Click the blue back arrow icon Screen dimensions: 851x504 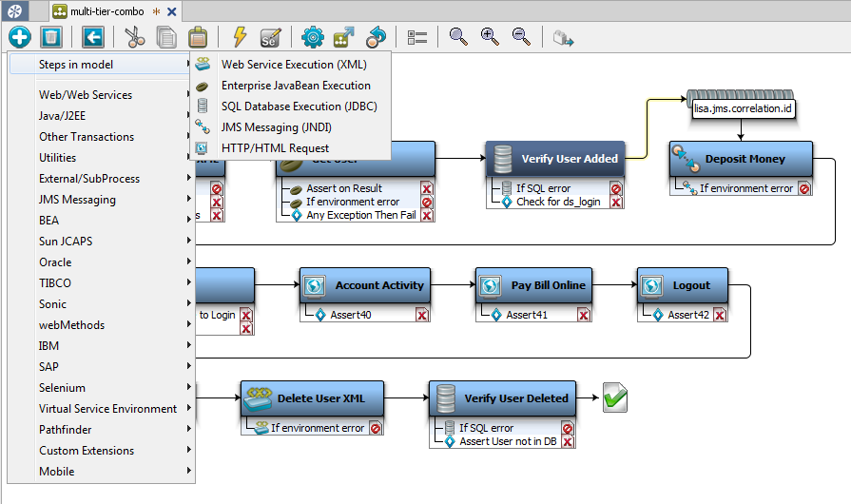point(92,37)
